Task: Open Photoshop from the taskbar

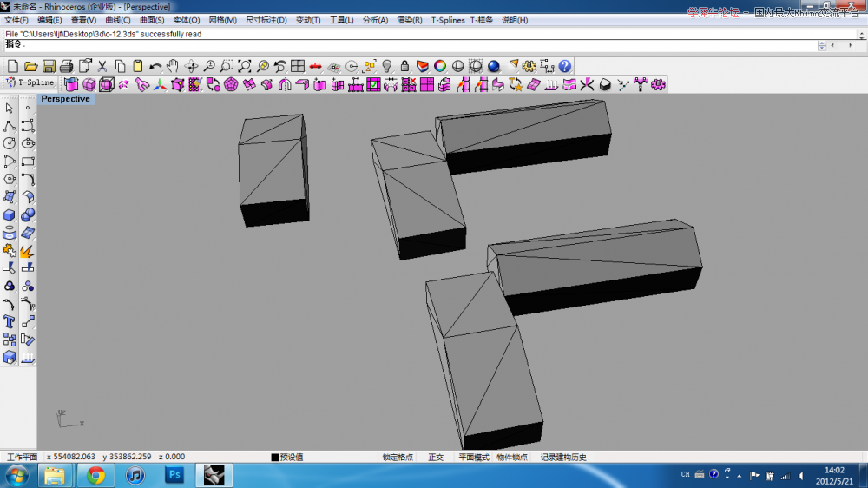Action: tap(174, 475)
